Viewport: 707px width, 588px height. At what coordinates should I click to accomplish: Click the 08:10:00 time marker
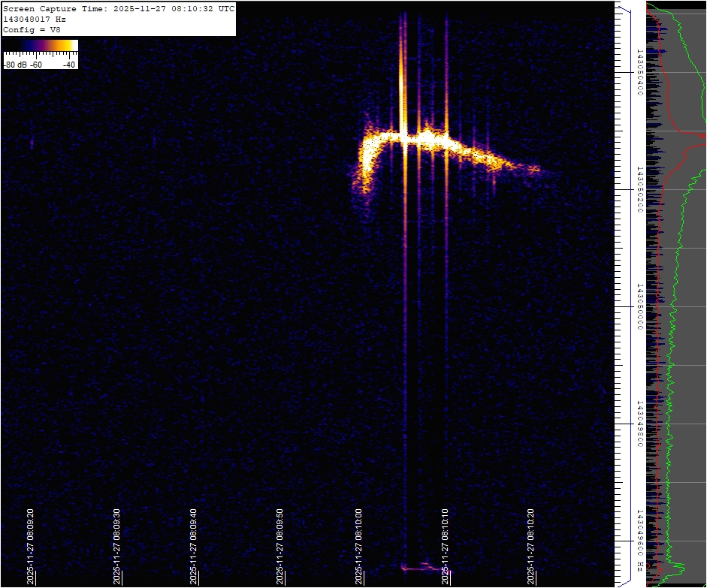tap(359, 546)
